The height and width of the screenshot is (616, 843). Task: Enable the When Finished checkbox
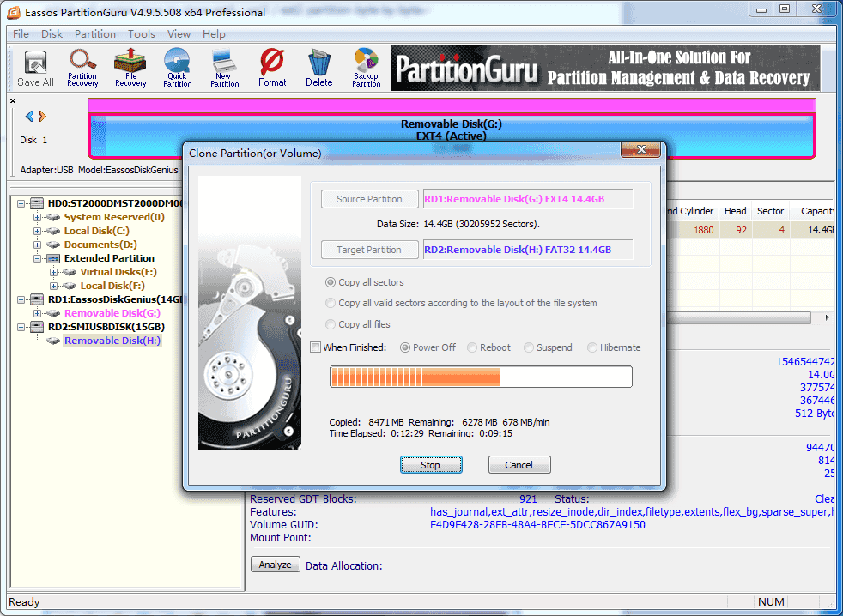316,347
